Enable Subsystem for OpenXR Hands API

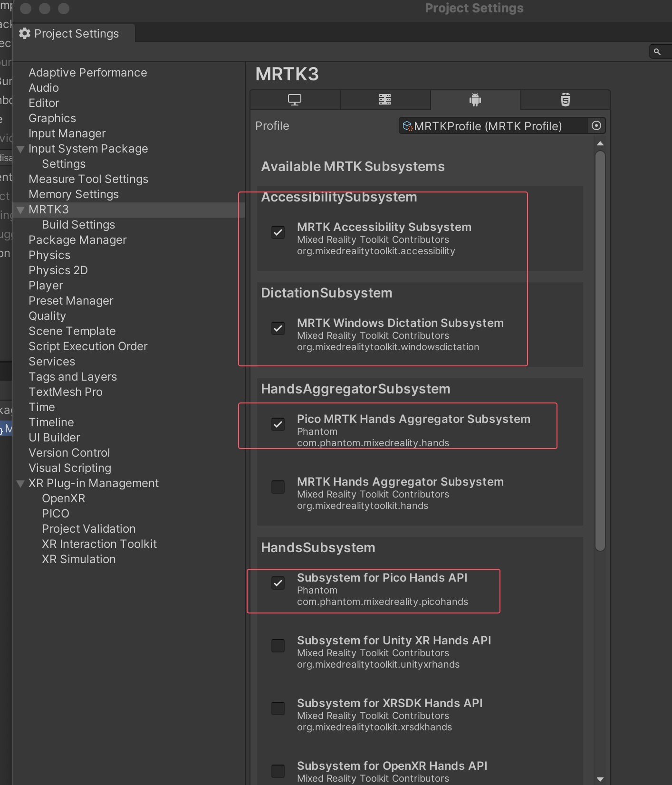tap(278, 771)
